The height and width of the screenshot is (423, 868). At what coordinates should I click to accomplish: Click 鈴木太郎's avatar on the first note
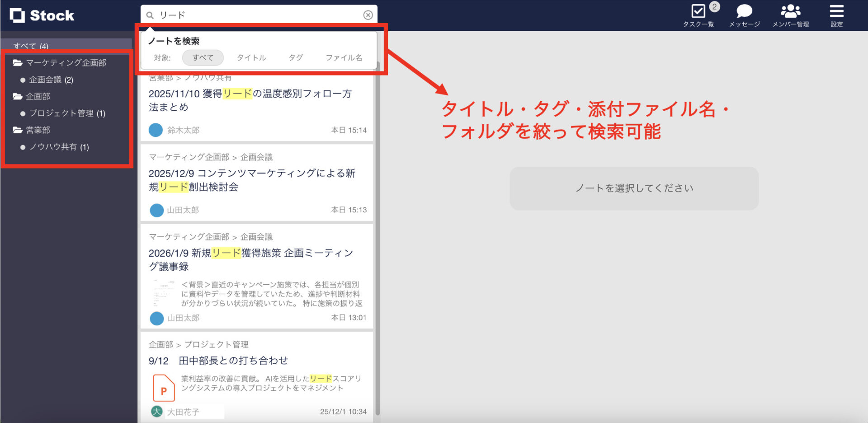(156, 130)
